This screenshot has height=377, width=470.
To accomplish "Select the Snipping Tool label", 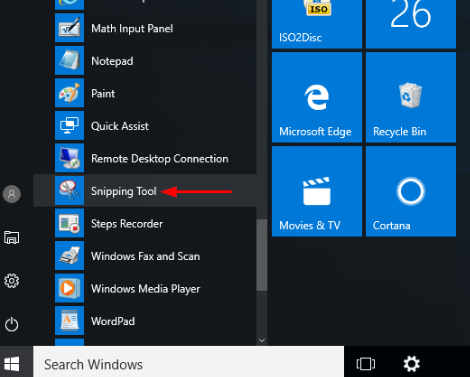I will point(124,191).
